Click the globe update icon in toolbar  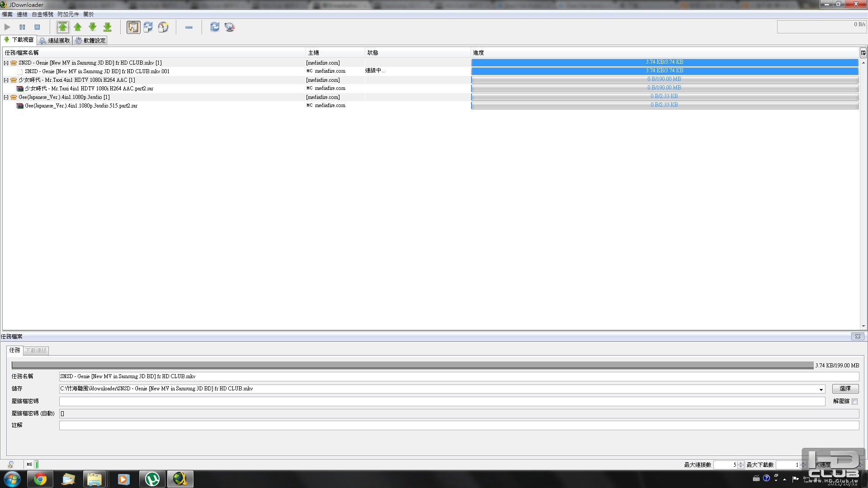230,27
